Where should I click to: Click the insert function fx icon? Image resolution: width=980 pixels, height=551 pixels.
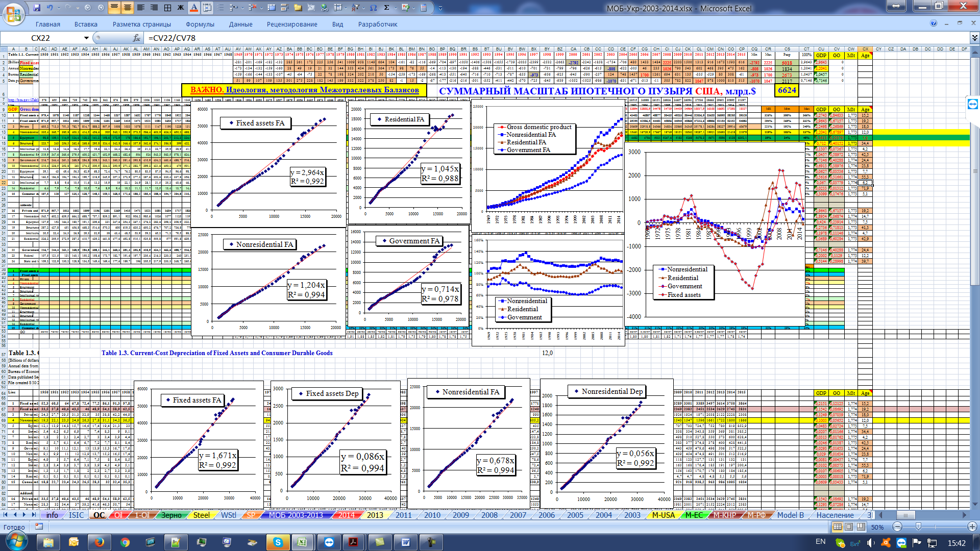click(x=136, y=38)
